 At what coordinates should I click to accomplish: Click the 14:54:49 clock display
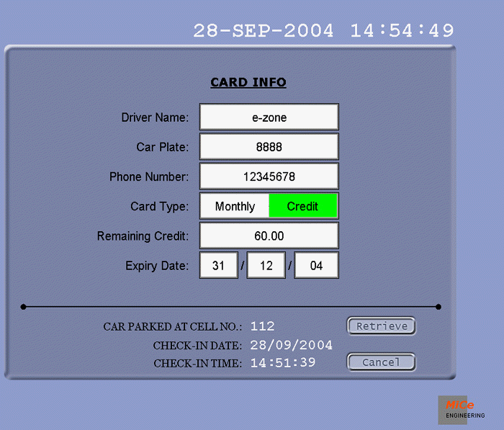(x=402, y=31)
